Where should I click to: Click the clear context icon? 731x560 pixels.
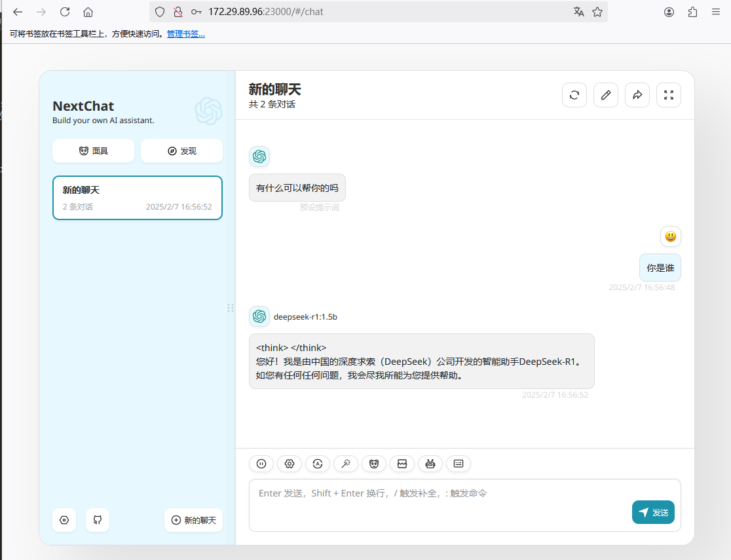click(x=402, y=464)
